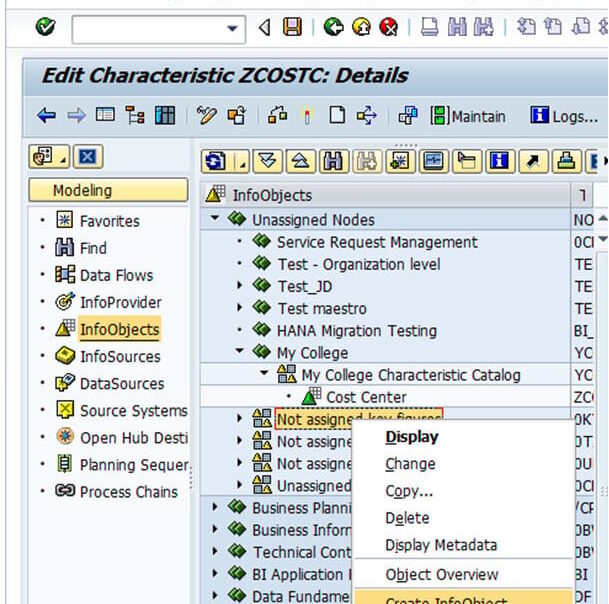
Task: Click the blue left arrow navigation icon
Action: pos(47,116)
